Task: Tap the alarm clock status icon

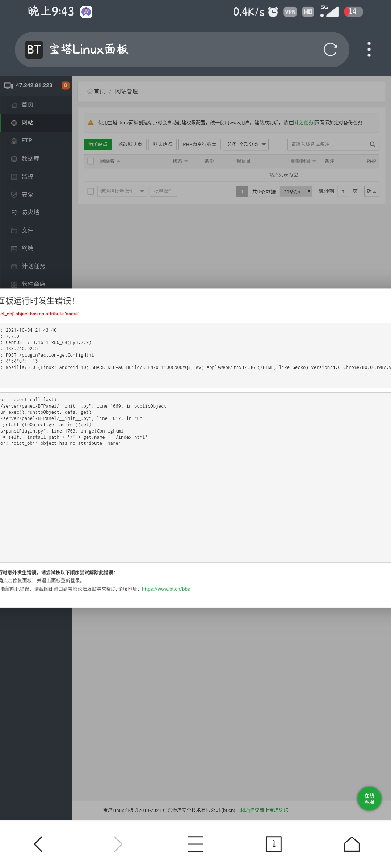Action: click(x=273, y=12)
